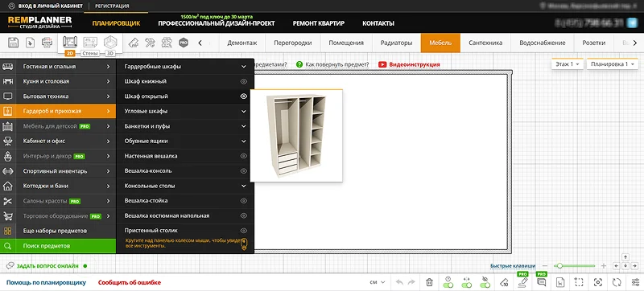This screenshot has height=291, width=644.
Task: Click the print to PDF icon
Action: click(x=47, y=43)
